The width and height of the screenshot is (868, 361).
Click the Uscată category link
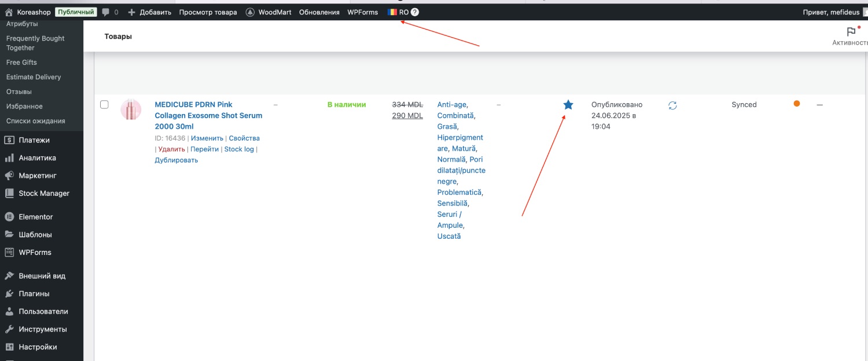click(449, 236)
